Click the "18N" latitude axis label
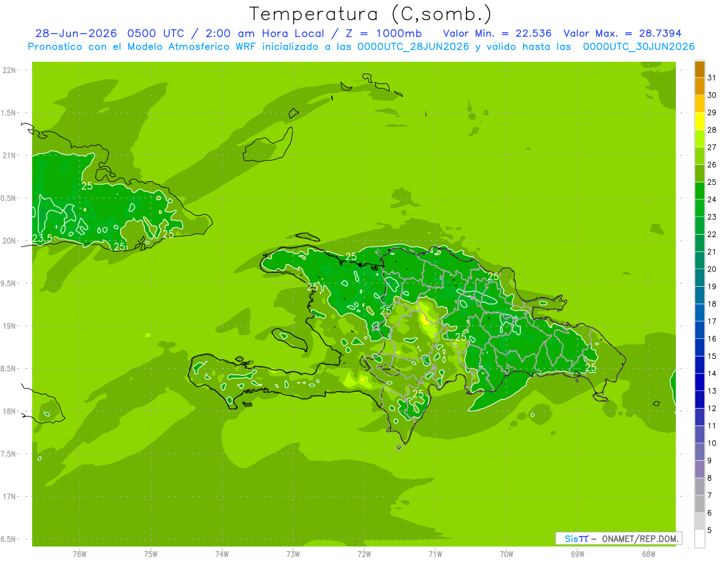Screen dimensions: 728x562 (x=9, y=411)
